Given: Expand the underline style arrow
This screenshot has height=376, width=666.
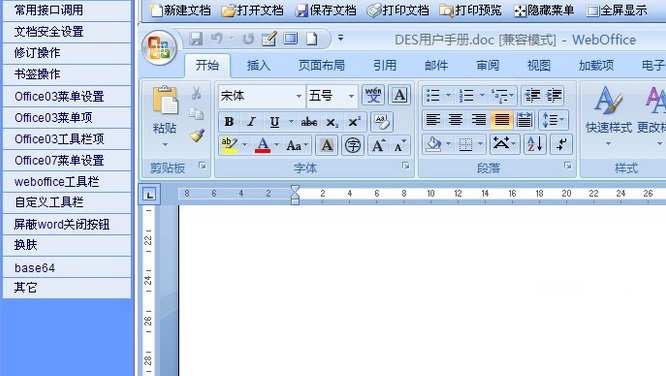Looking at the screenshot, I should (291, 122).
